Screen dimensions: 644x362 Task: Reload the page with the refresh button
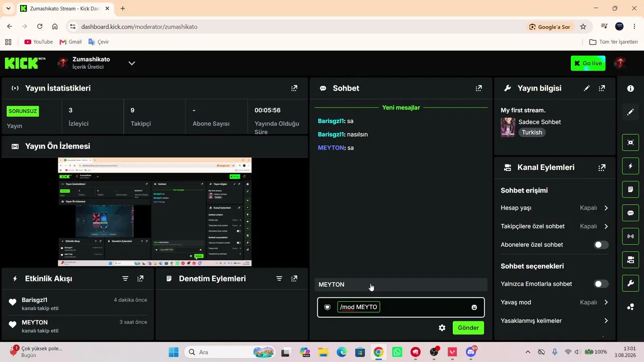40,27
